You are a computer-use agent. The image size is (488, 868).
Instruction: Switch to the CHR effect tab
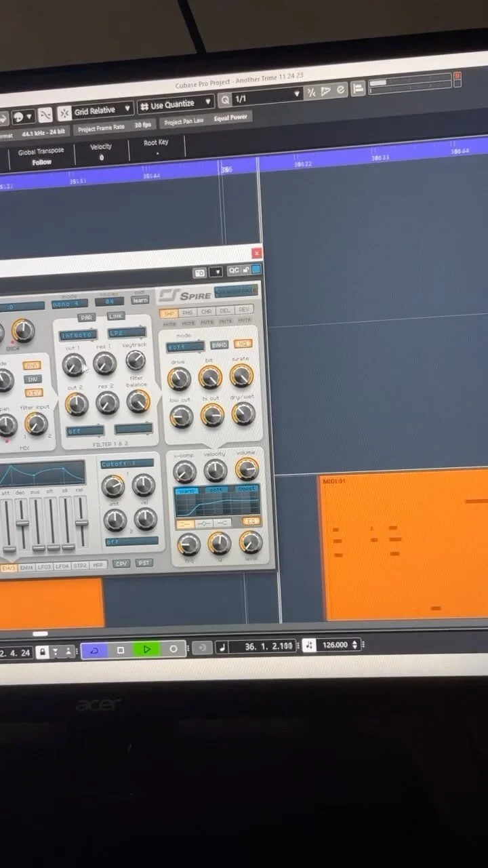tap(206, 312)
